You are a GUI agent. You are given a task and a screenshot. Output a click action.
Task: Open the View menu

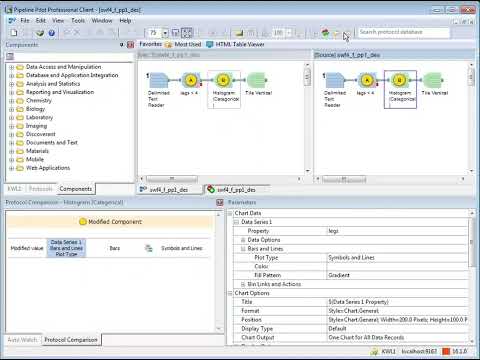point(58,20)
